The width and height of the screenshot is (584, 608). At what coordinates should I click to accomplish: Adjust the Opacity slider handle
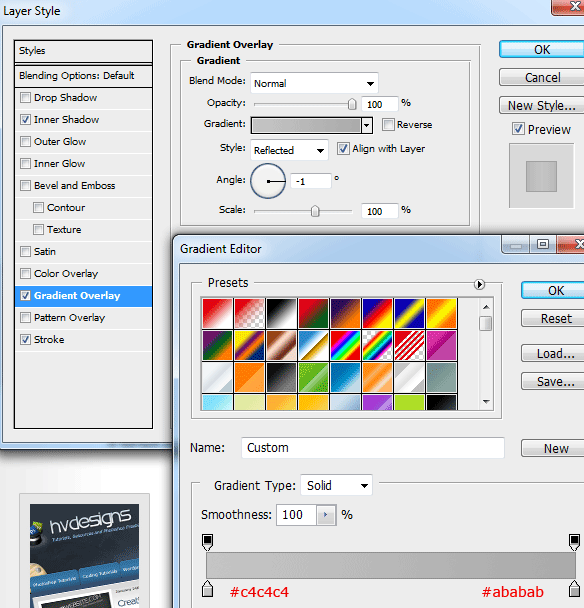(352, 104)
